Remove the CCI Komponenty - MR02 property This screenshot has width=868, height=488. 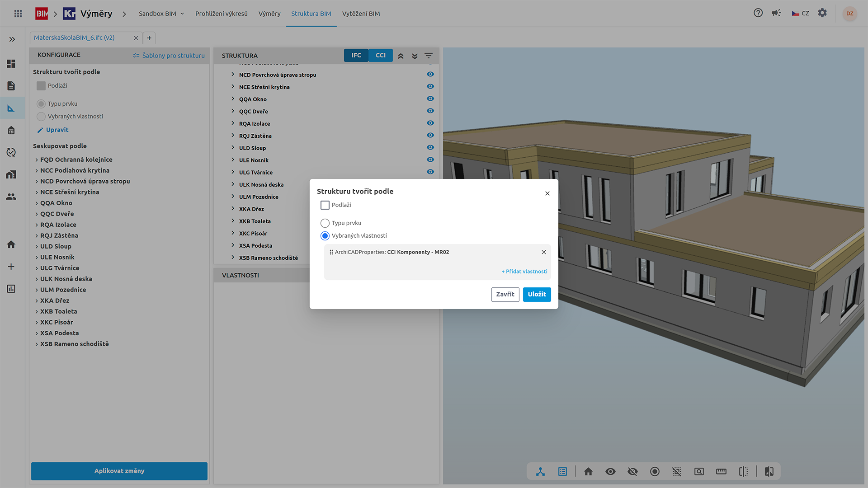point(544,252)
